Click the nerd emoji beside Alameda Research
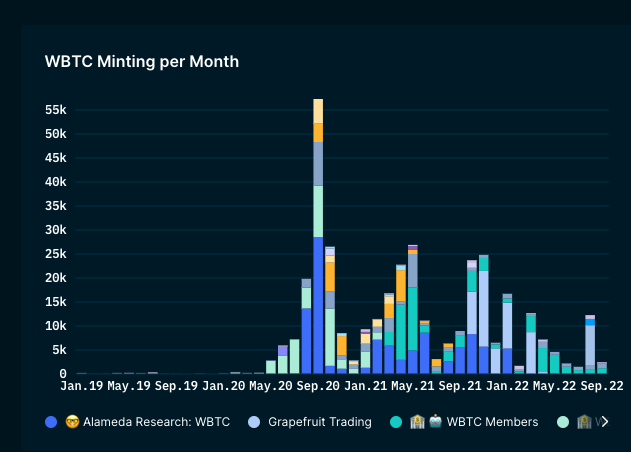The height and width of the screenshot is (452, 631). [x=72, y=422]
